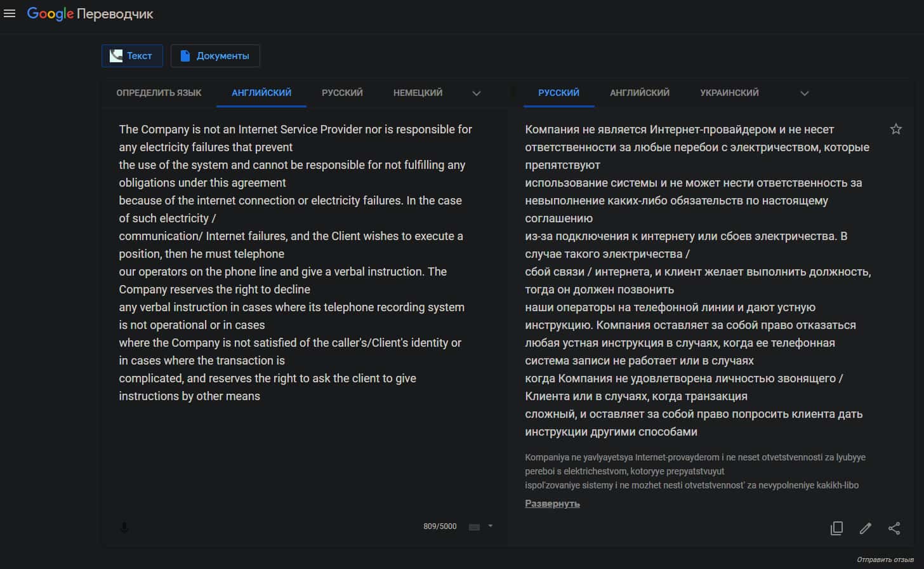Switch to Документы translation mode
The width and height of the screenshot is (924, 569).
[x=215, y=56]
